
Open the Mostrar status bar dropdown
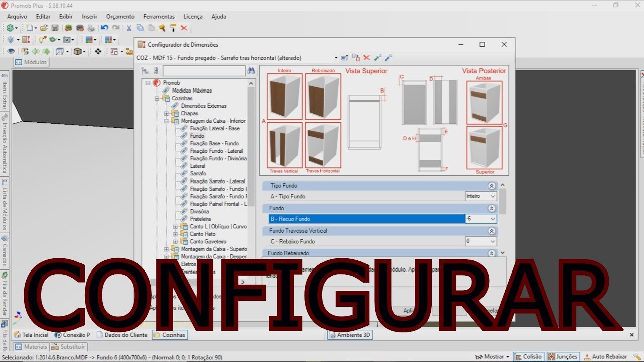(493, 356)
